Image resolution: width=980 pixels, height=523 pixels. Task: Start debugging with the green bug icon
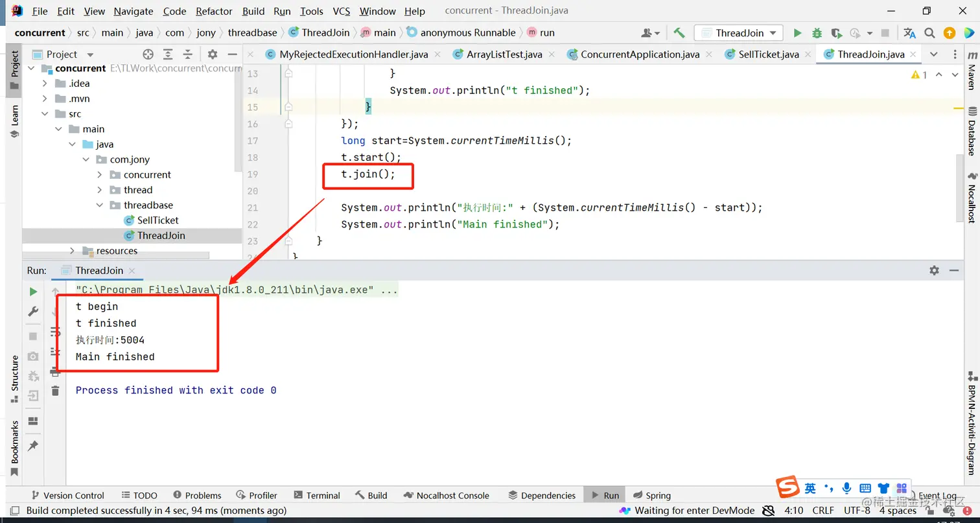pyautogui.click(x=817, y=33)
